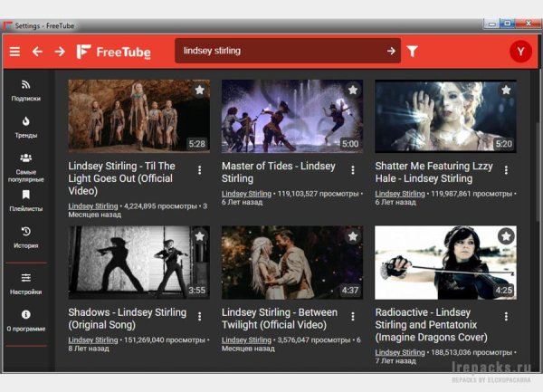543x392 pixels.
Task: Favorite the Til The Light Goes Out video star
Action: (199, 90)
